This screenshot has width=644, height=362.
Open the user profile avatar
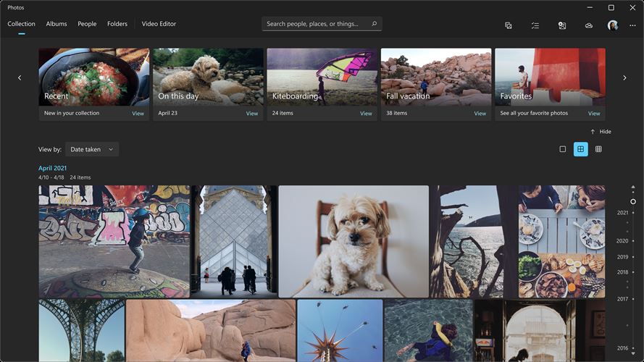pyautogui.click(x=612, y=25)
